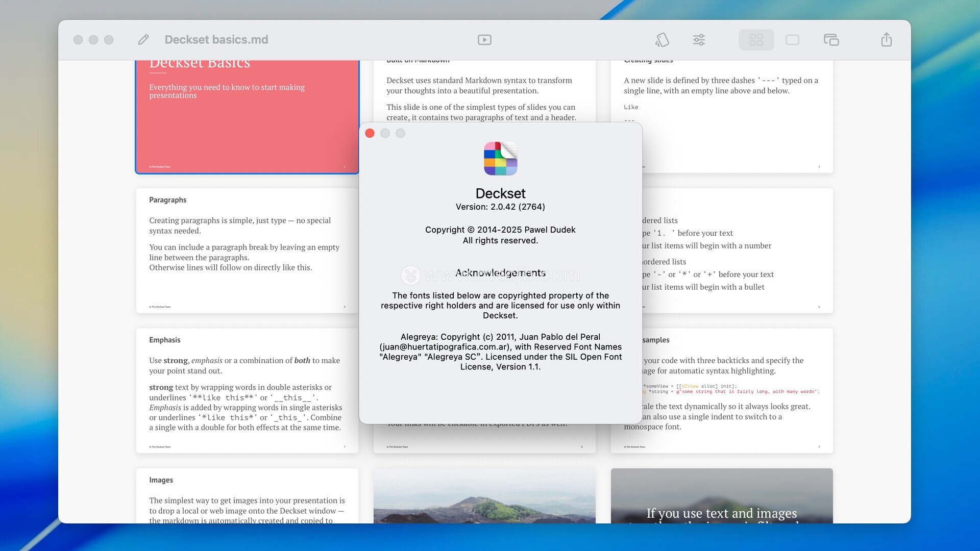Select the Creating slides slide thumbnail
The height and width of the screenshot is (551, 980).
(722, 117)
